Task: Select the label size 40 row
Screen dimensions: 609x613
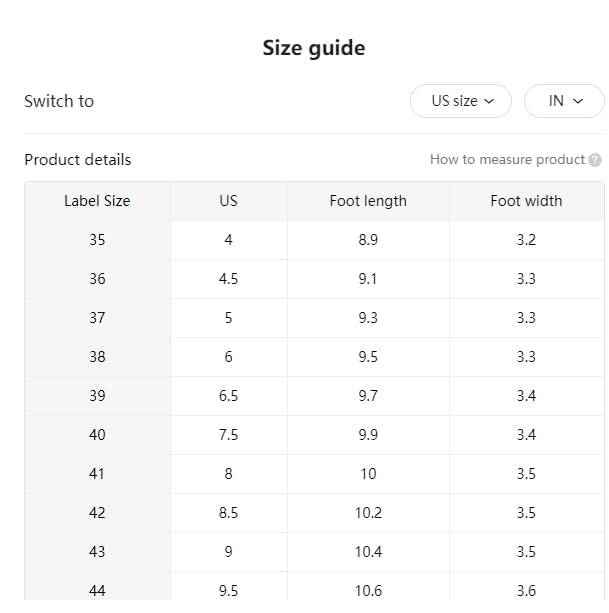Action: (97, 435)
